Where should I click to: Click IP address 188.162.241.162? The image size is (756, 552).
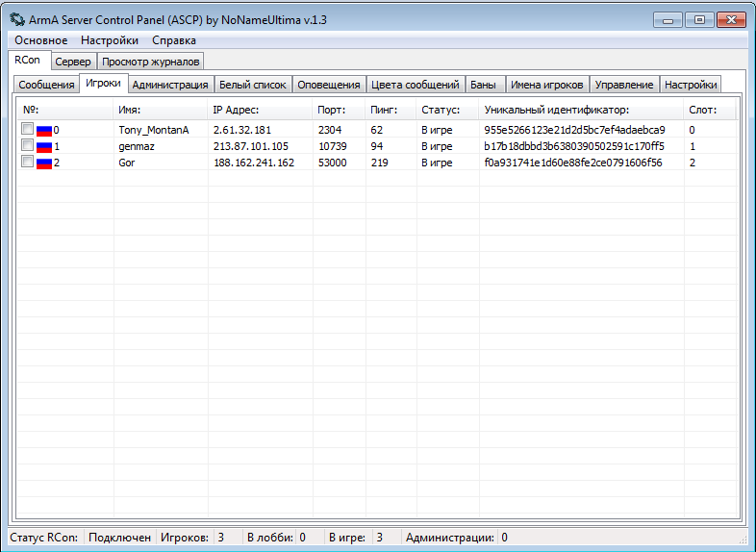click(254, 163)
